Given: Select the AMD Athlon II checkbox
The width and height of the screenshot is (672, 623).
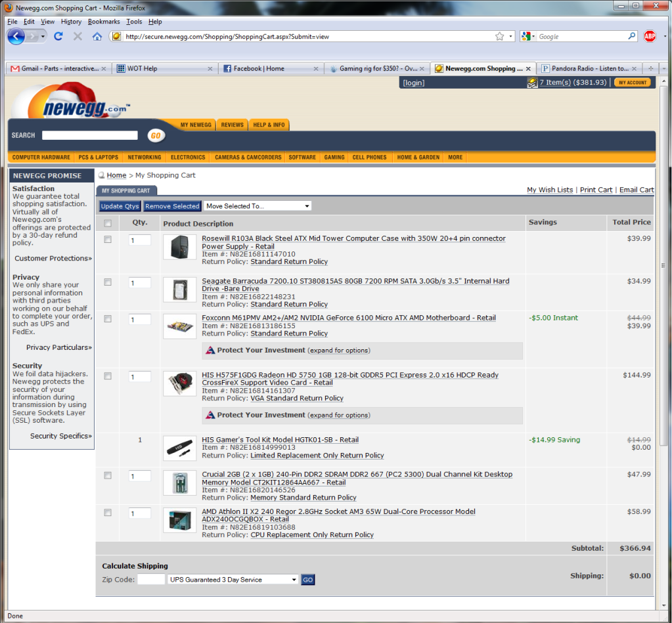Looking at the screenshot, I should (108, 513).
